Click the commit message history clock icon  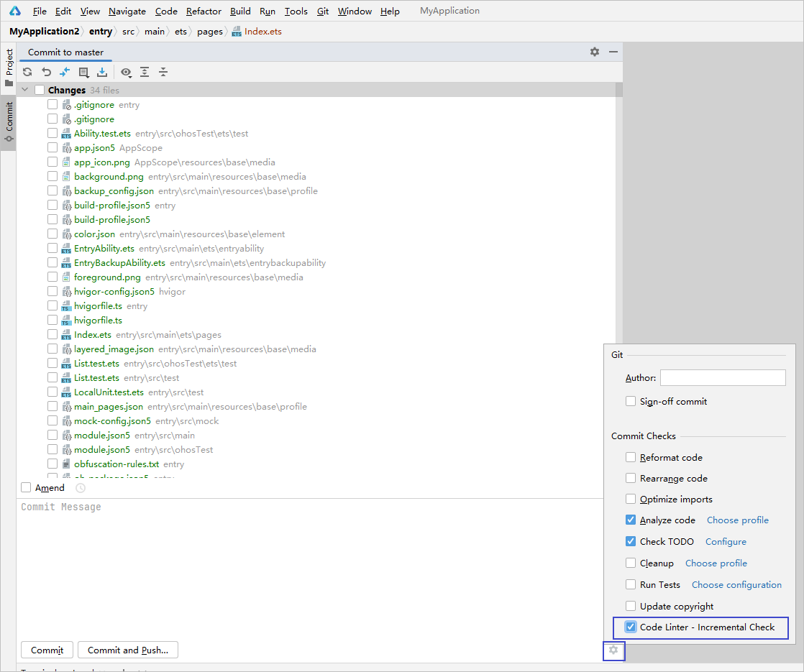[x=81, y=488]
